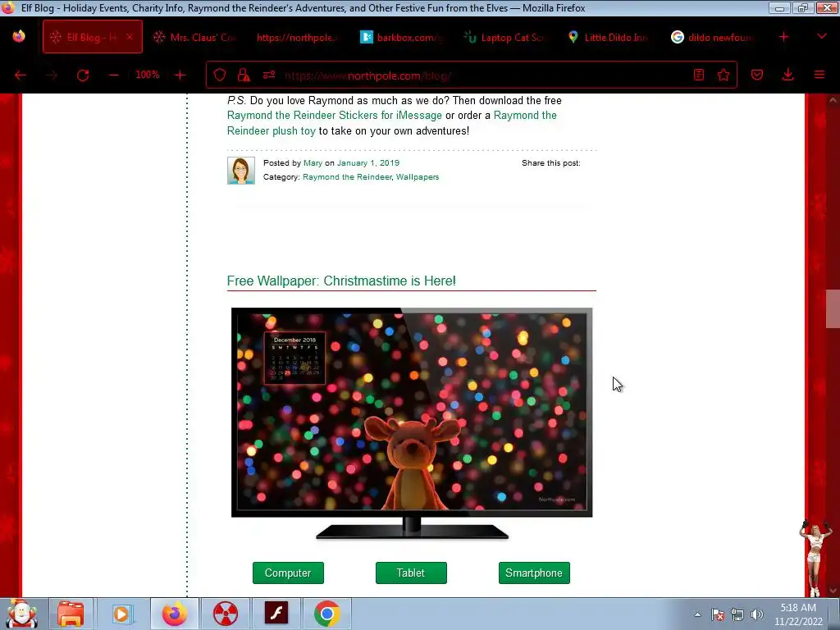
Task: Download the Tablet wallpaper
Action: [411, 573]
